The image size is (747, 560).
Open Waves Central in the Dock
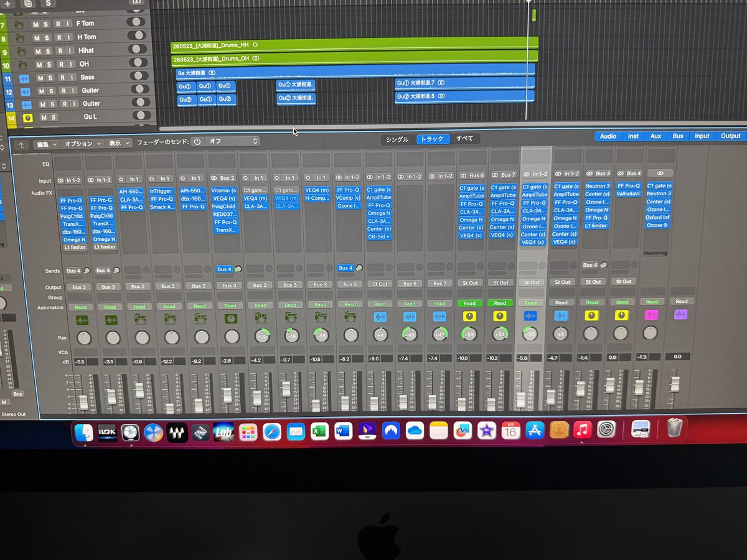pyautogui.click(x=176, y=432)
